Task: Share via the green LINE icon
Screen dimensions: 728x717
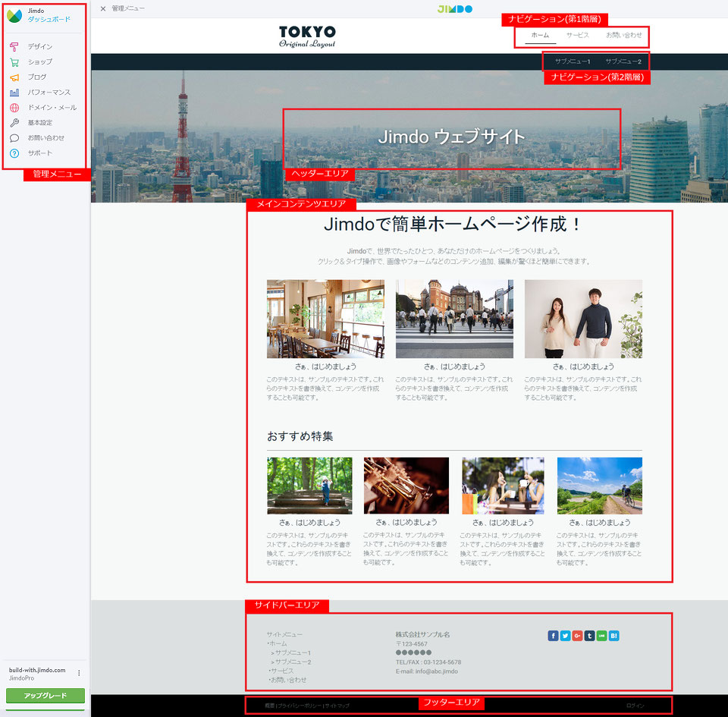Action: coord(601,636)
